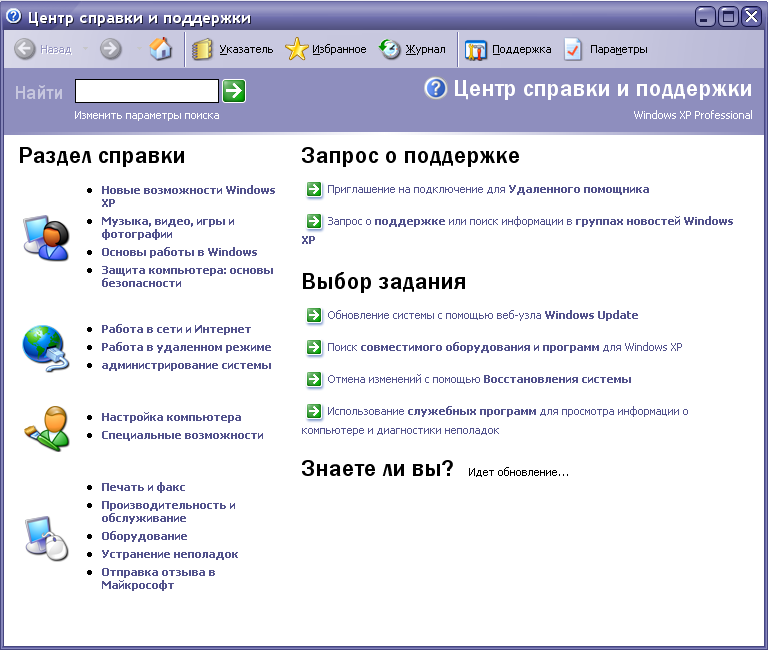768x650 pixels.
Task: Open Отправка отзыва в Майкрософт
Action: click(x=158, y=578)
